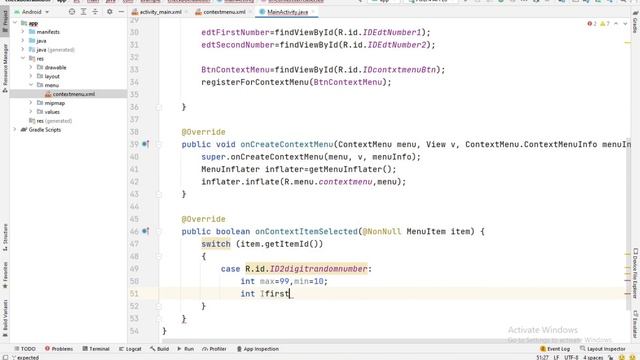Hide the Project panel with minus icon

[x=121, y=12]
